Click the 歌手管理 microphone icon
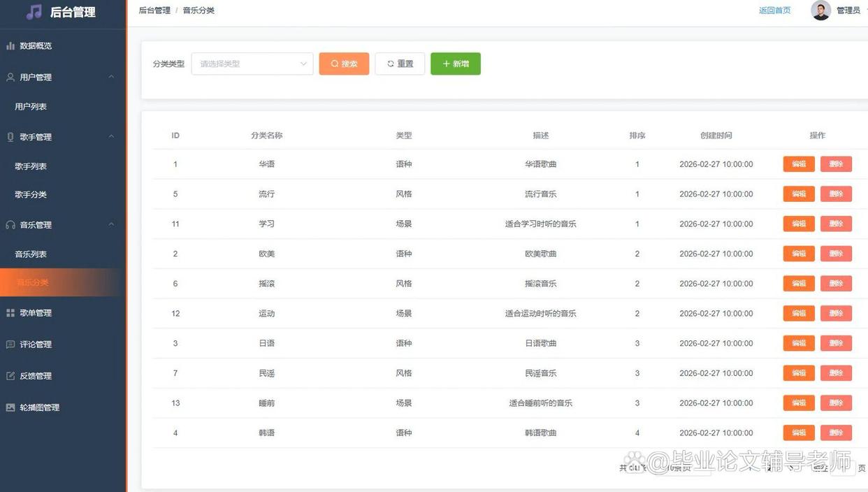 click(x=10, y=137)
